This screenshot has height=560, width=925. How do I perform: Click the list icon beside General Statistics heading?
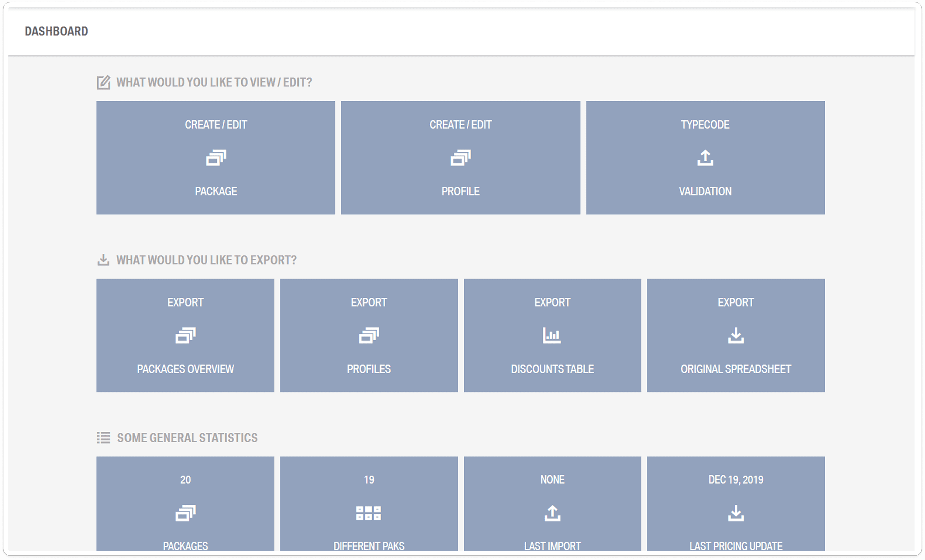click(x=103, y=438)
